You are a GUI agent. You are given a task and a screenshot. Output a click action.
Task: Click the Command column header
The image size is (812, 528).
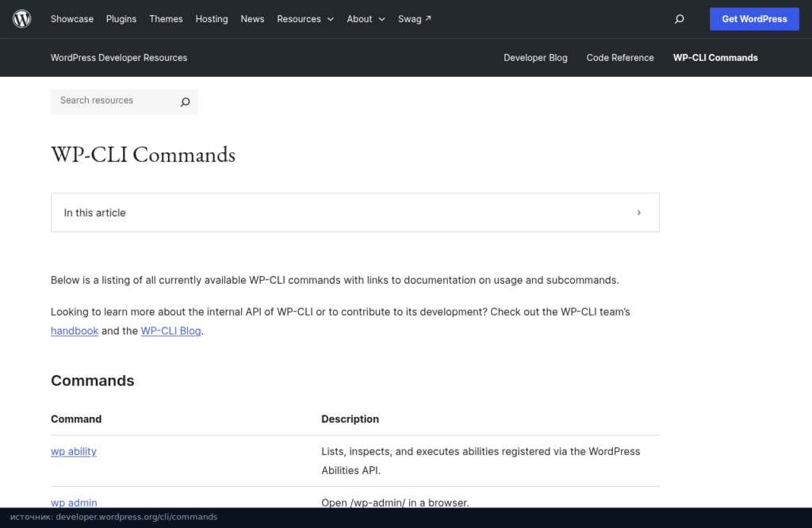pos(76,419)
